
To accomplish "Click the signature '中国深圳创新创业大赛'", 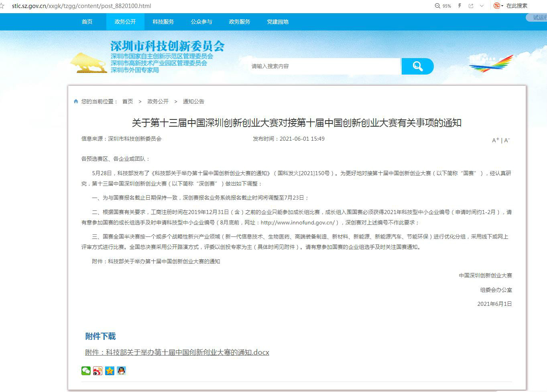I will pyautogui.click(x=486, y=275).
